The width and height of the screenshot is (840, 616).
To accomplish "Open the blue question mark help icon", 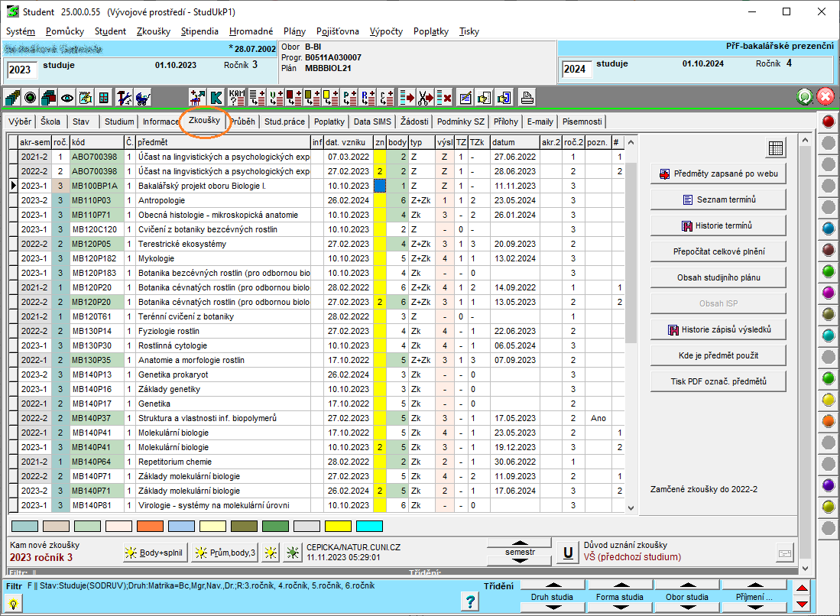I will coord(471,601).
